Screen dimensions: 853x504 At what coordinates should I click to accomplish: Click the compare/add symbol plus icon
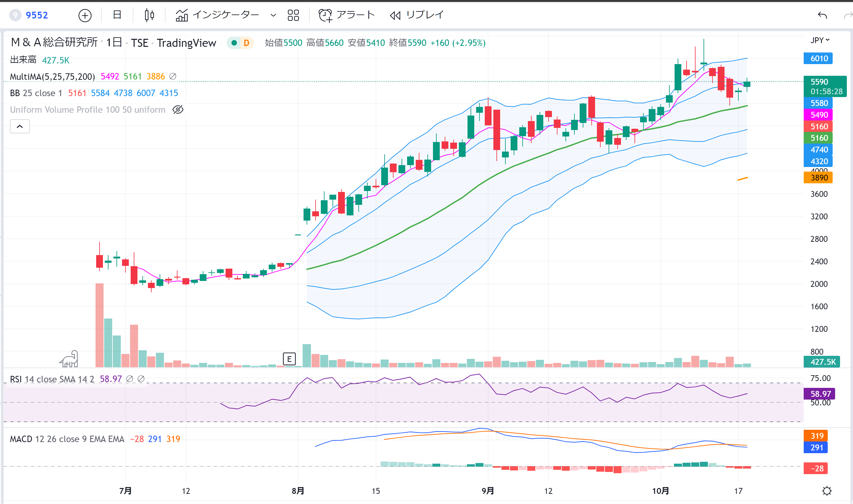click(85, 15)
